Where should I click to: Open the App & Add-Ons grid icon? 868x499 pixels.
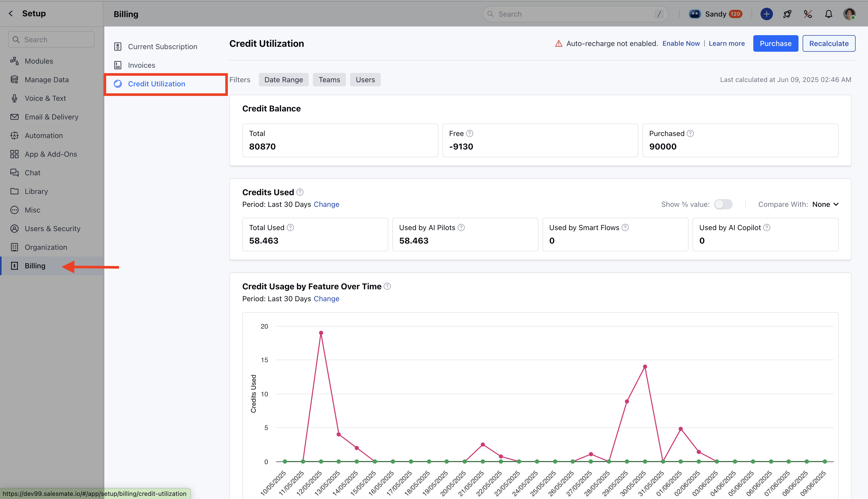pos(14,154)
